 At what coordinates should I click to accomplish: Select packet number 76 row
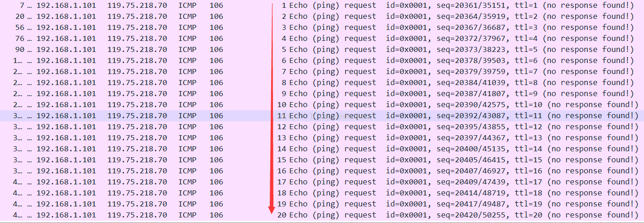pyautogui.click(x=322, y=39)
